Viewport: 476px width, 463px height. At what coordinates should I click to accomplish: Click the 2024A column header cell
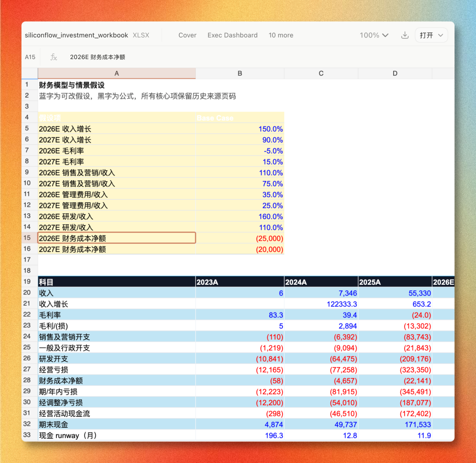[321, 282]
